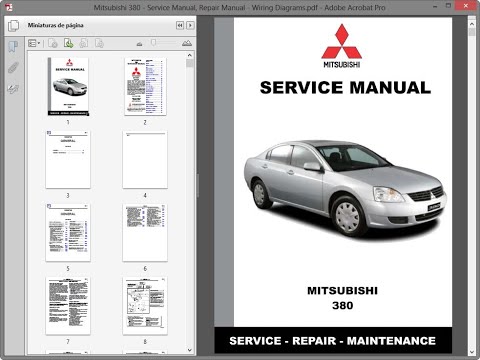Screen dimensions: 480x360
Task: Click the fourth grayed page tool icon
Action: tap(99, 43)
